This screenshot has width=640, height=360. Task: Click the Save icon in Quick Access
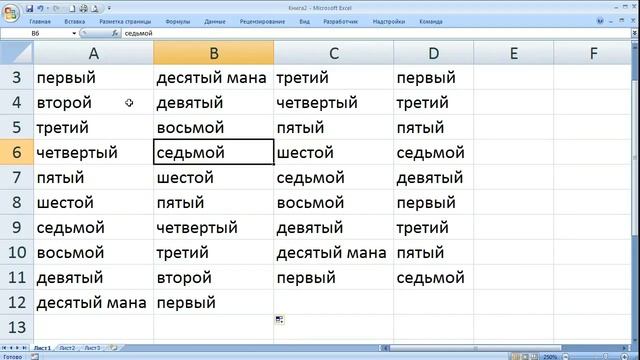[x=29, y=8]
